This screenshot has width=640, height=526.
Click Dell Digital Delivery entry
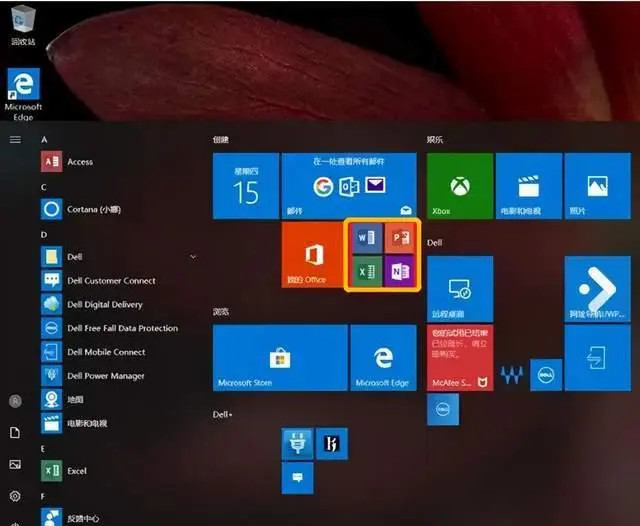click(104, 304)
